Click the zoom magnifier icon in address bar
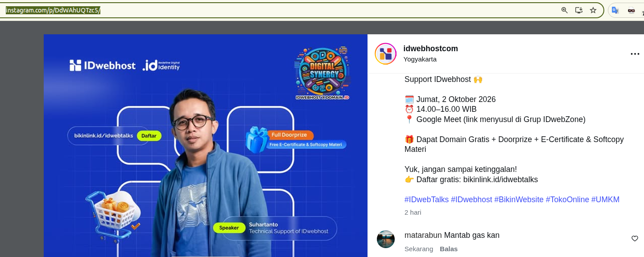Viewport: 644px width, 257px height. pyautogui.click(x=565, y=10)
